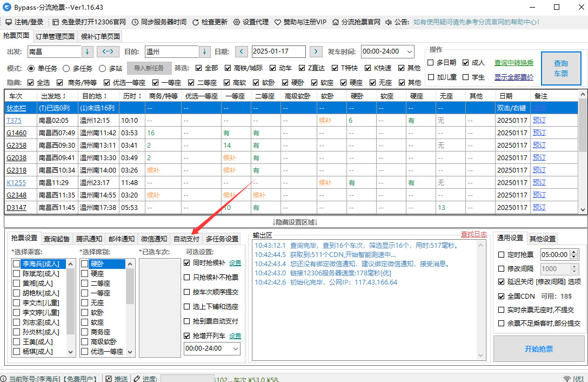Click the 注销/登录 toolbar icon
588x382 pixels.
[x=9, y=22]
